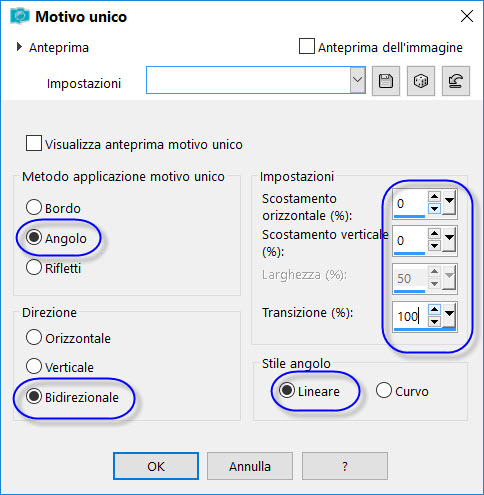
Task: Decrease Scostamento verticale with the down arrow
Action: coord(434,246)
